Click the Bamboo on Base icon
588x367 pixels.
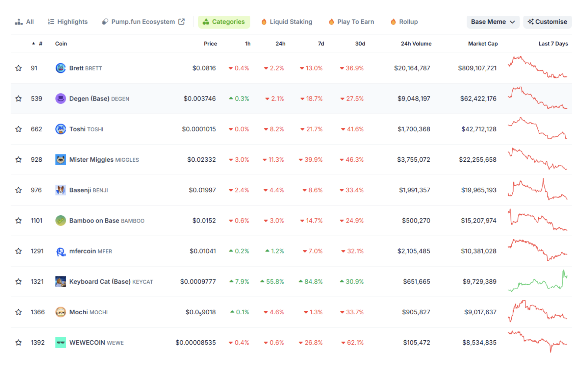point(61,221)
